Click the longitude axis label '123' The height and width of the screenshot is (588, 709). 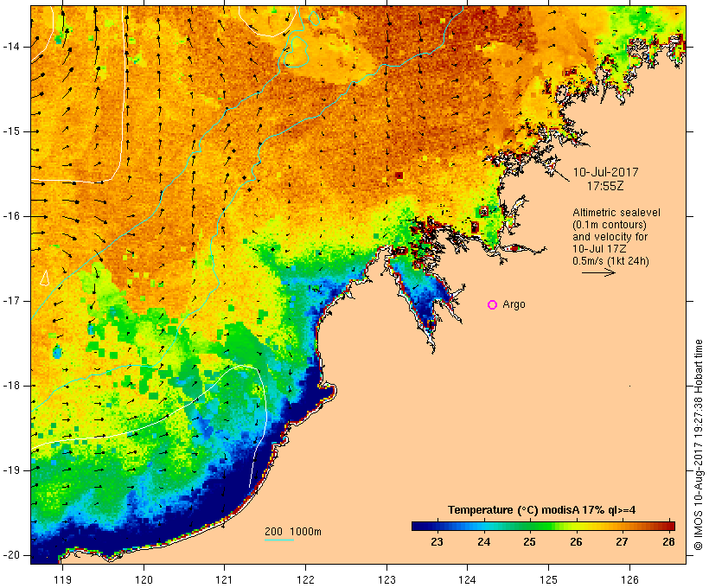(386, 579)
